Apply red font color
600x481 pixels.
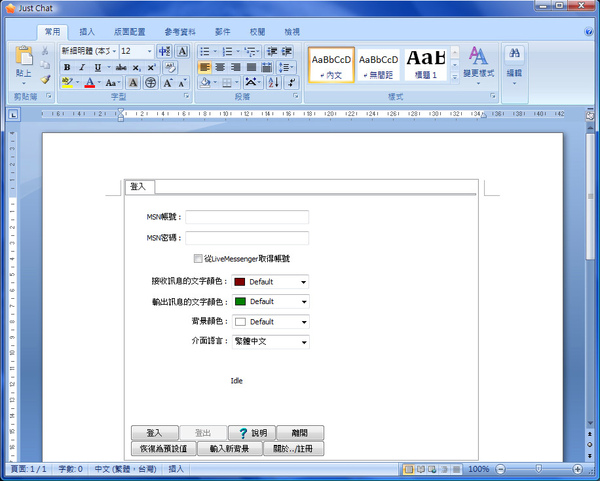(90, 82)
